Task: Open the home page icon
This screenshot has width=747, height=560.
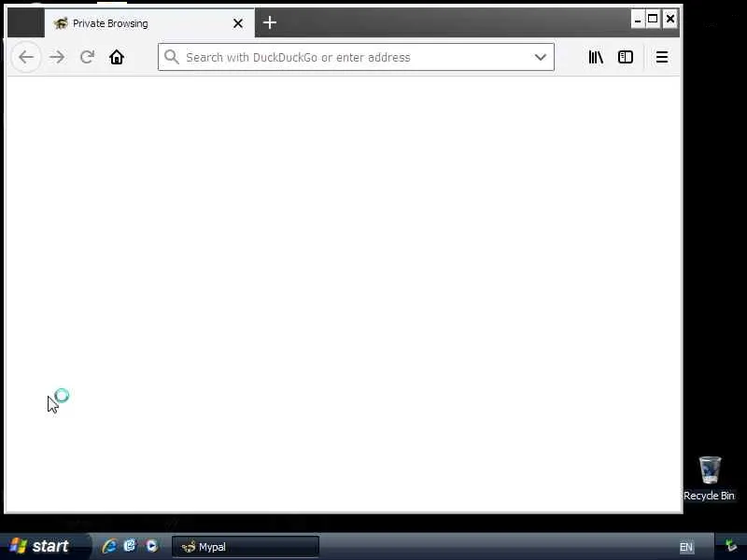Action: click(x=117, y=57)
